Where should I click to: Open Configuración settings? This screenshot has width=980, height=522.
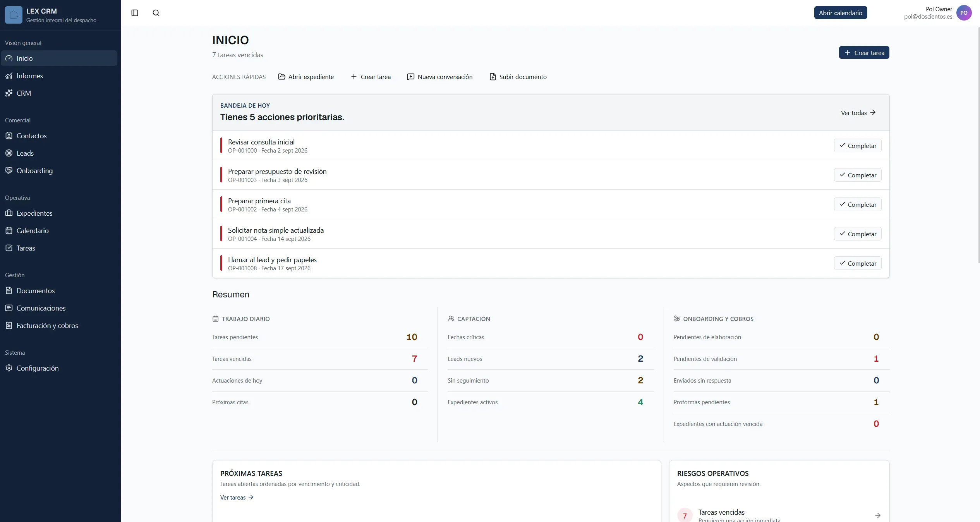click(59, 368)
